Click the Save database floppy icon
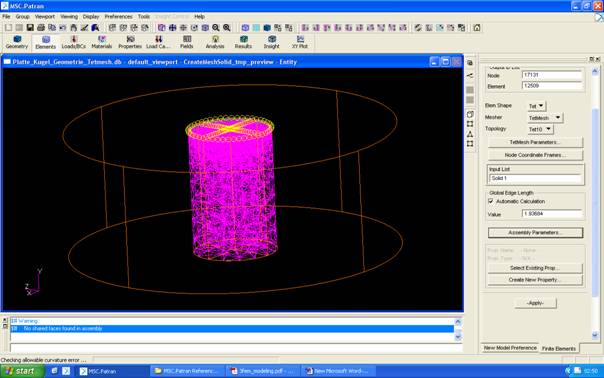The height and width of the screenshot is (378, 604). (x=30, y=28)
